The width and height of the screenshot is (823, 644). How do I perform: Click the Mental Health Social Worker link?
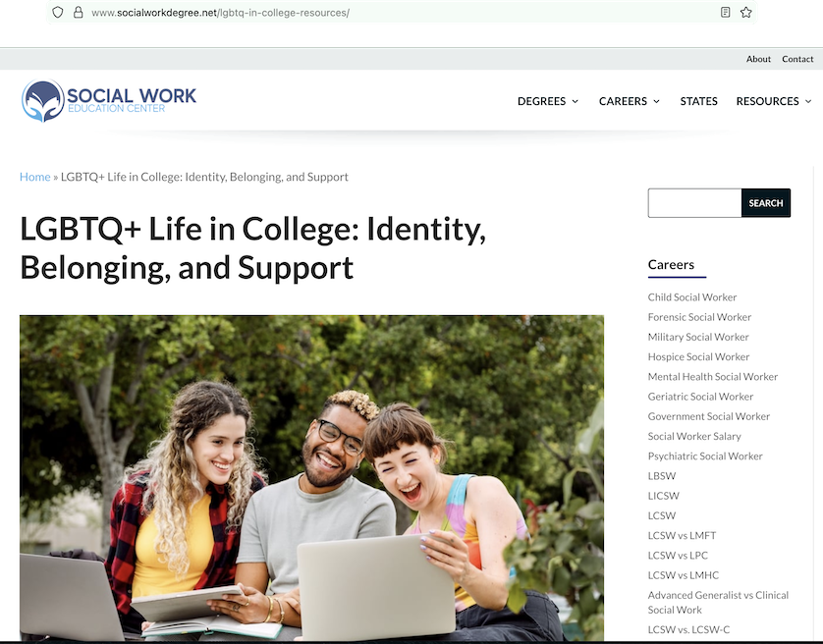[x=713, y=376]
